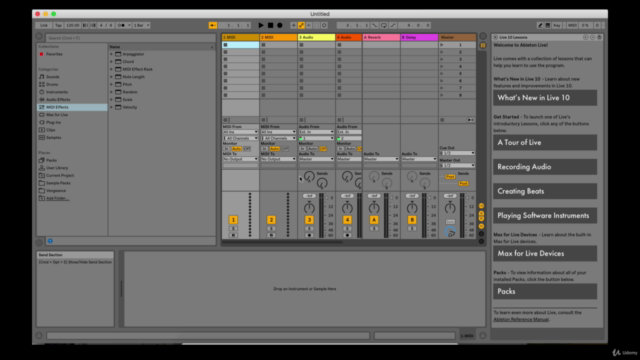Select the 1 MIDI track header

(240, 37)
